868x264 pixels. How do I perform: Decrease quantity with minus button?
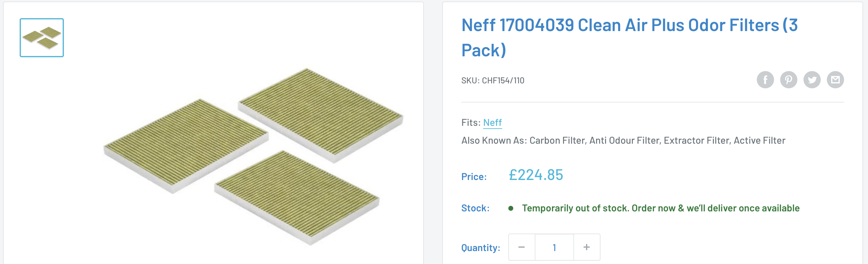pyautogui.click(x=521, y=247)
